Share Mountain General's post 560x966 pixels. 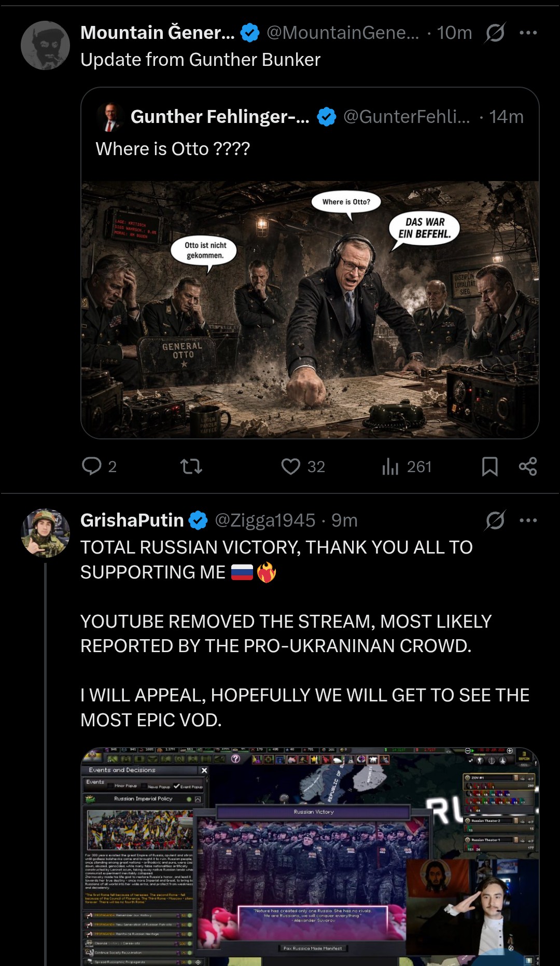click(527, 466)
